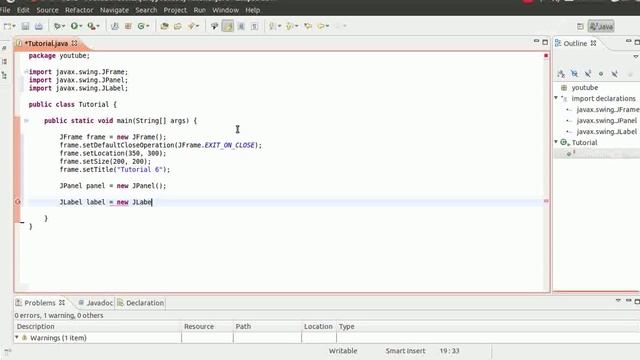Click the Save toolbar icon
Screen dimensions: 640x360
click(25, 26)
